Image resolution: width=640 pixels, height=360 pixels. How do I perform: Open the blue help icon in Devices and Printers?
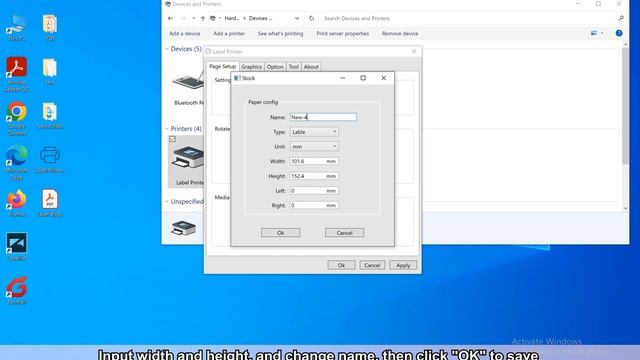pyautogui.click(x=619, y=33)
